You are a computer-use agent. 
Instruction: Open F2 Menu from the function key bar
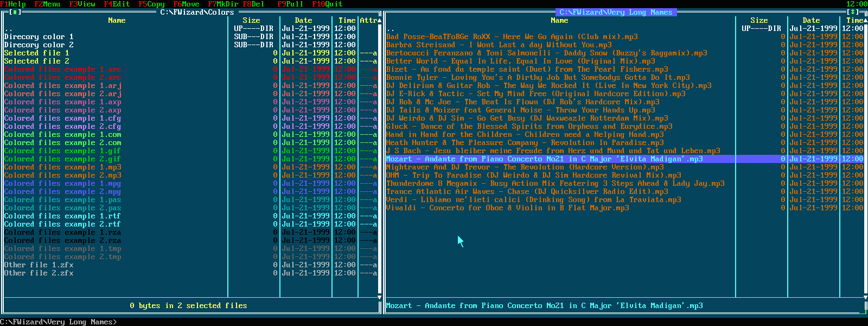(47, 4)
